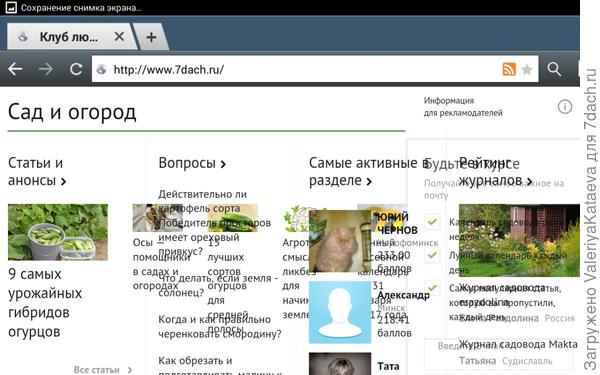Reload the page with the refresh icon
Screen dimensions: 600x375
tap(76, 69)
